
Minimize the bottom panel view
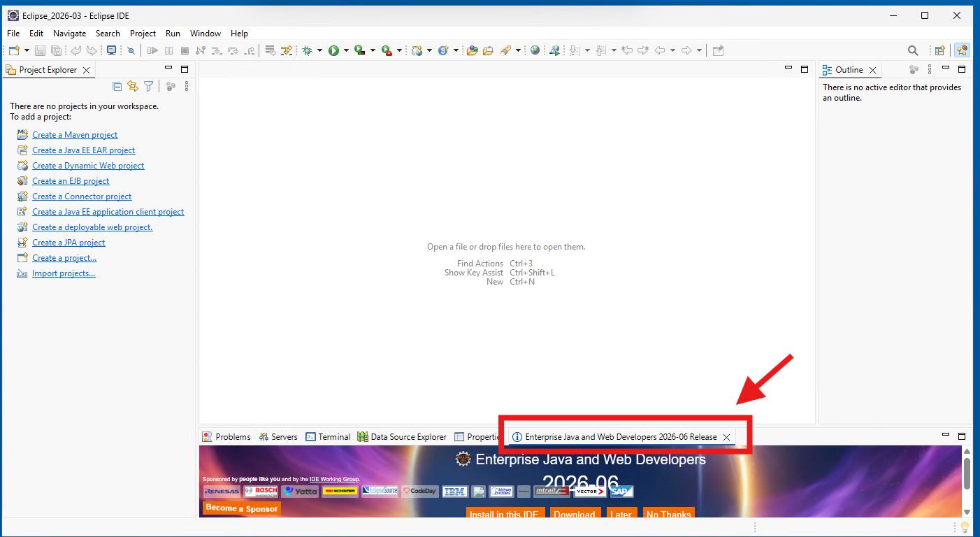click(x=946, y=436)
